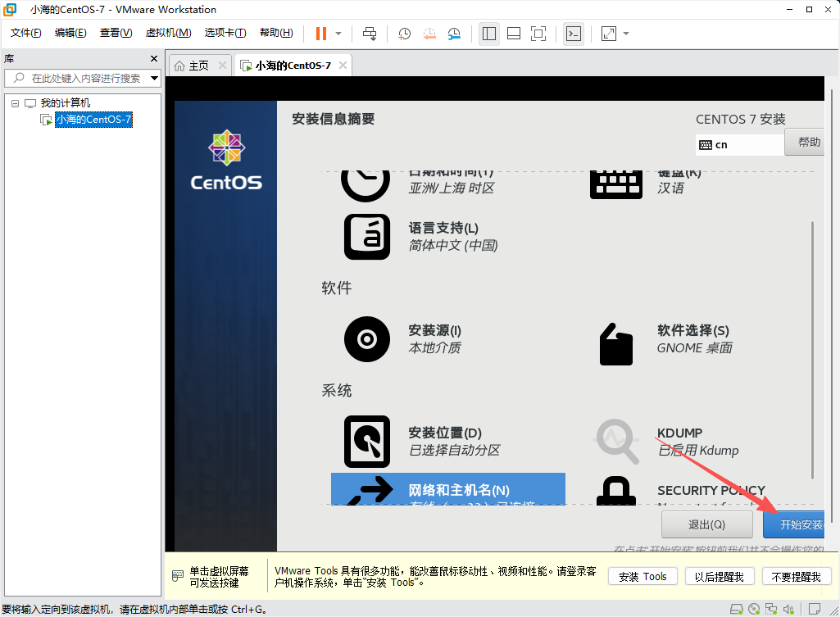The width and height of the screenshot is (840, 617).
Task: Click the CD/DVD status bar icon
Action: tap(754, 609)
